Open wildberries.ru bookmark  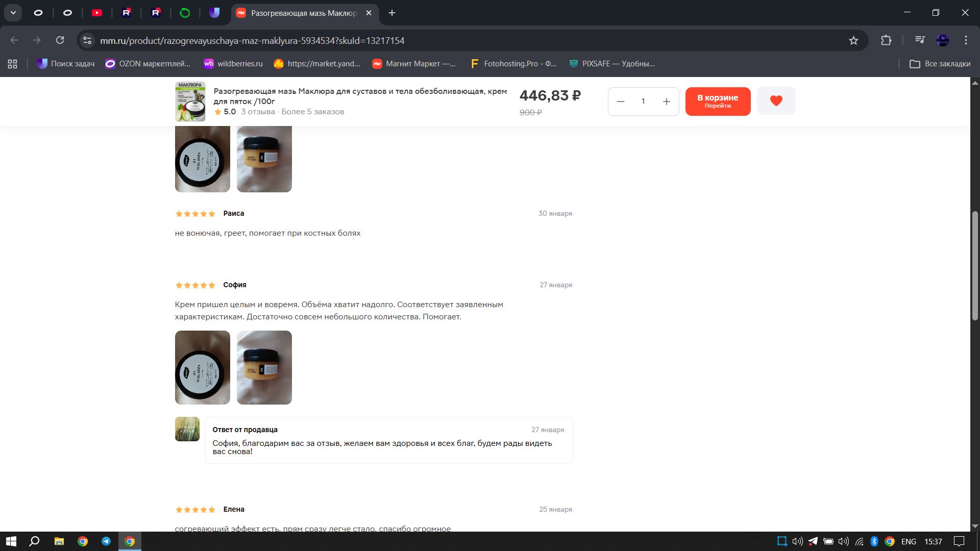(233, 64)
